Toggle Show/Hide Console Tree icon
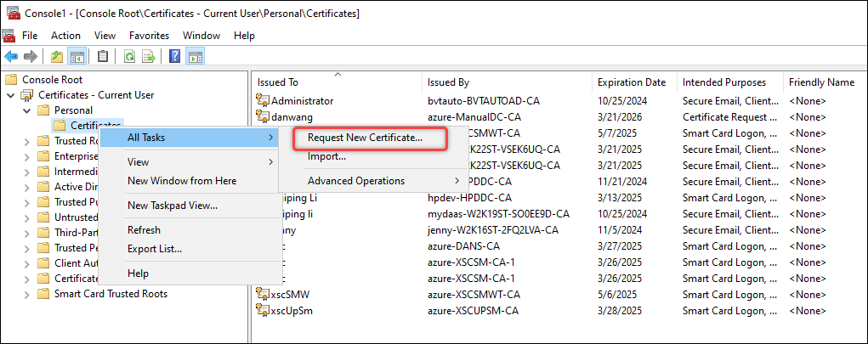Screen dimensions: 868x344 point(77,57)
